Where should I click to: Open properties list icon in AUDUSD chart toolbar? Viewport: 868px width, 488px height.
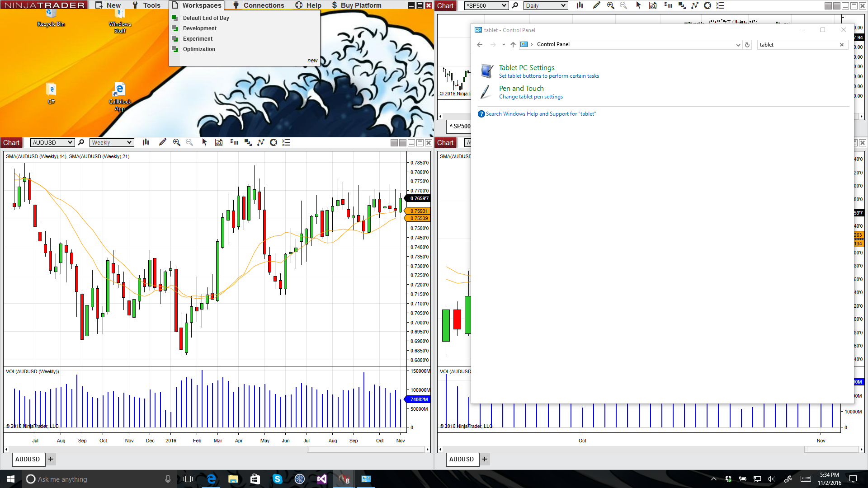pyautogui.click(x=286, y=142)
